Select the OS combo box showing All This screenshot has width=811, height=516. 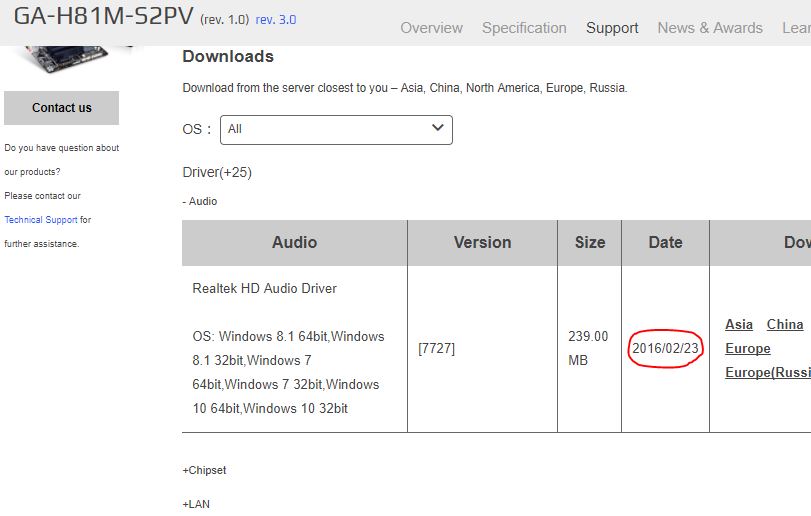click(x=336, y=130)
